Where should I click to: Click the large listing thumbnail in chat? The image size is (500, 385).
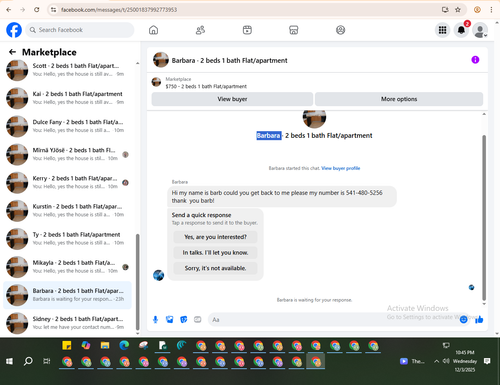[314, 118]
